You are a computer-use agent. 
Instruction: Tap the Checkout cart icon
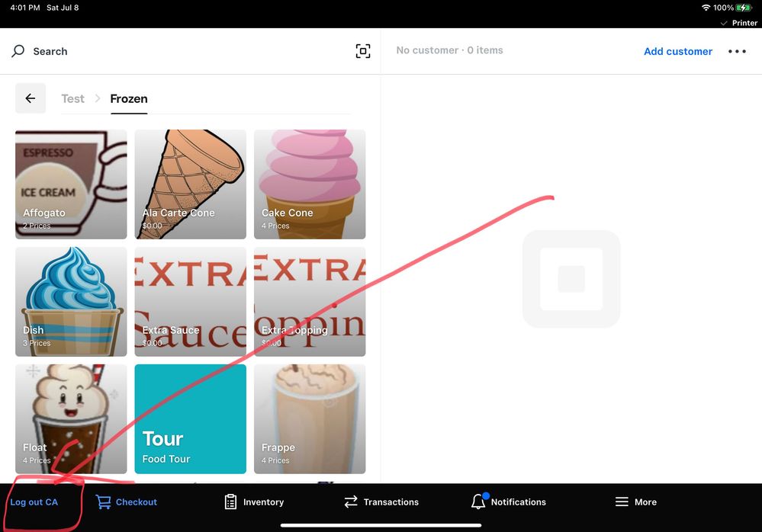(x=103, y=502)
